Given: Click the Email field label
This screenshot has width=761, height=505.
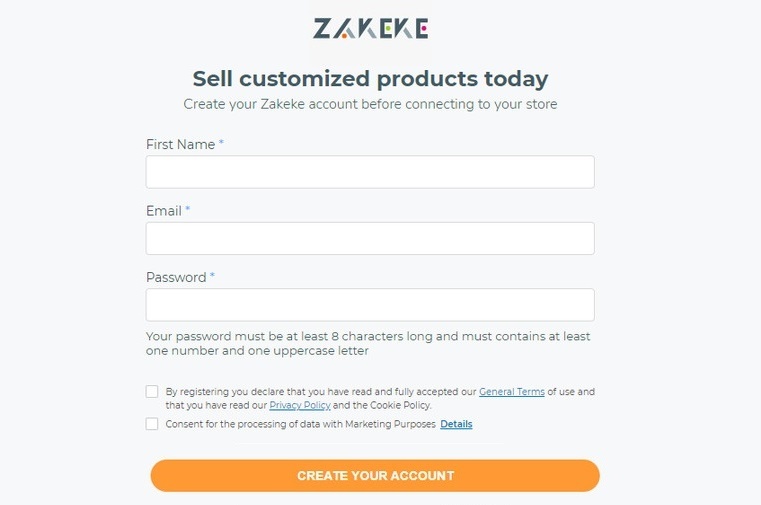Looking at the screenshot, I should point(164,211).
